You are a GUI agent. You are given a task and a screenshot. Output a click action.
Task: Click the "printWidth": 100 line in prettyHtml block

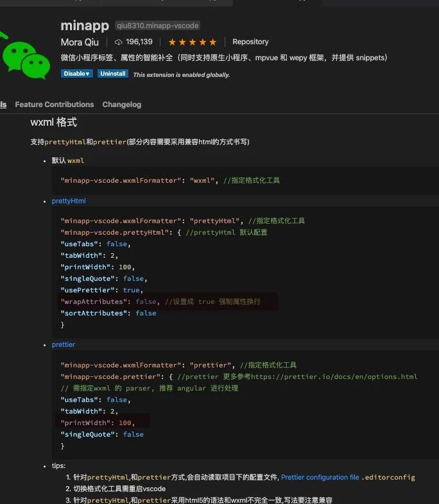tap(98, 267)
